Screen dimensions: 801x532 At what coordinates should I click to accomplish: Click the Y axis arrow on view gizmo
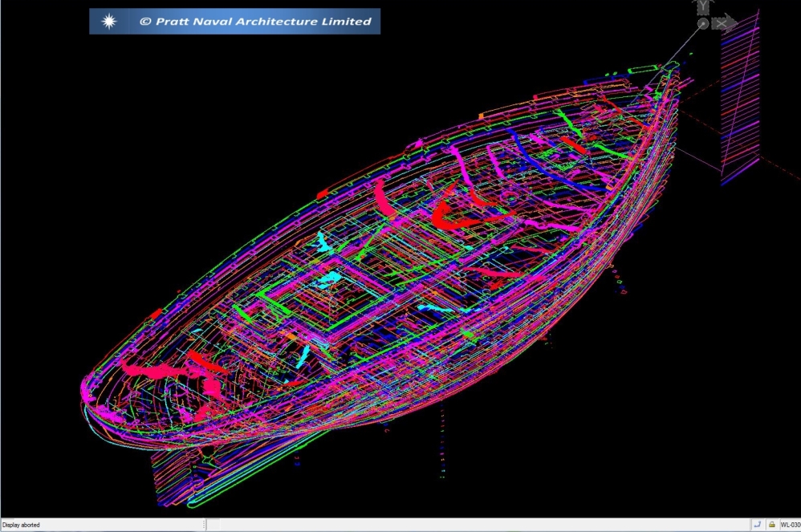703,7
